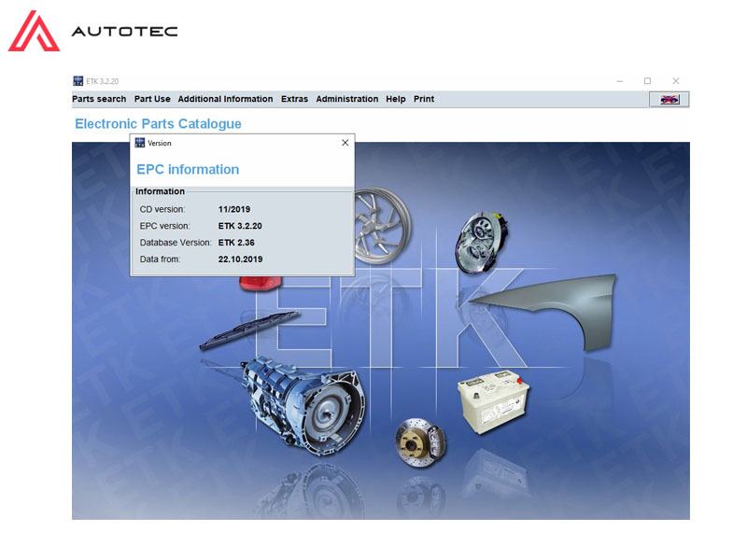Click the car icon button in menu bar
Viewport: 747px width, 560px height.
(669, 99)
